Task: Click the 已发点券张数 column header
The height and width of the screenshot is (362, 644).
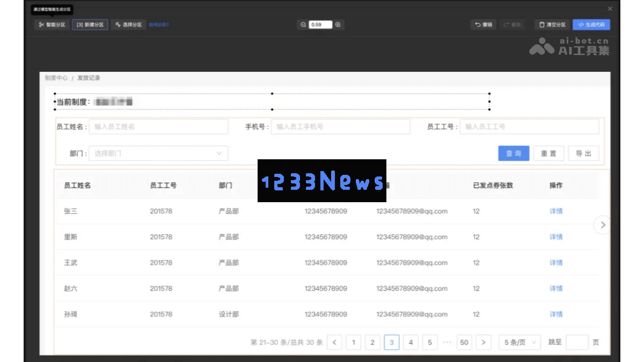Action: (x=493, y=186)
